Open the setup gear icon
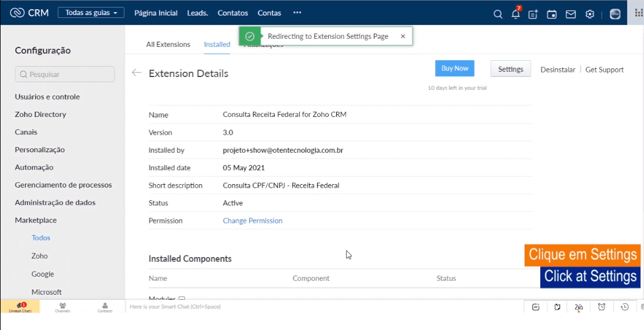The height and width of the screenshot is (330, 644). tap(590, 14)
